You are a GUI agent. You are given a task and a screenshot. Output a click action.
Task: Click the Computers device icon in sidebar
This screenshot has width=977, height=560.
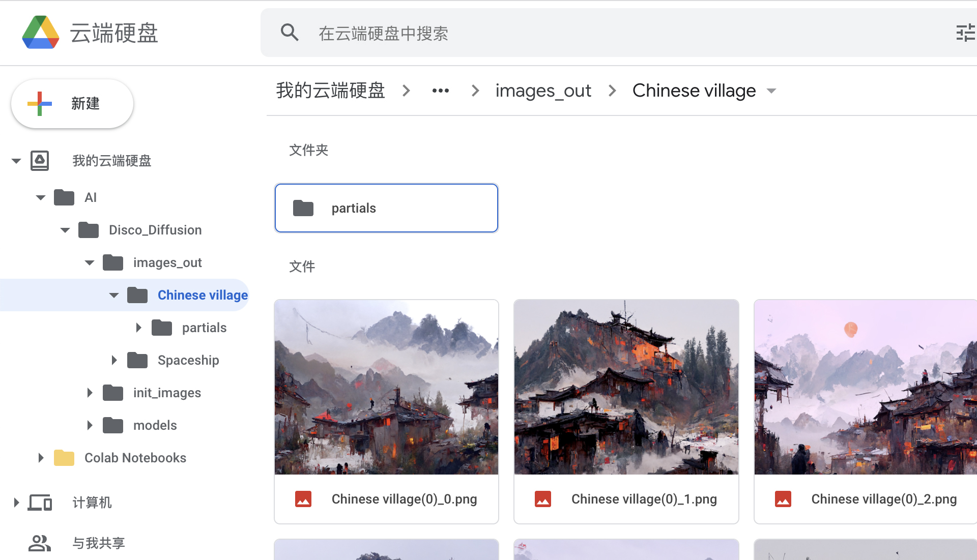click(x=40, y=503)
